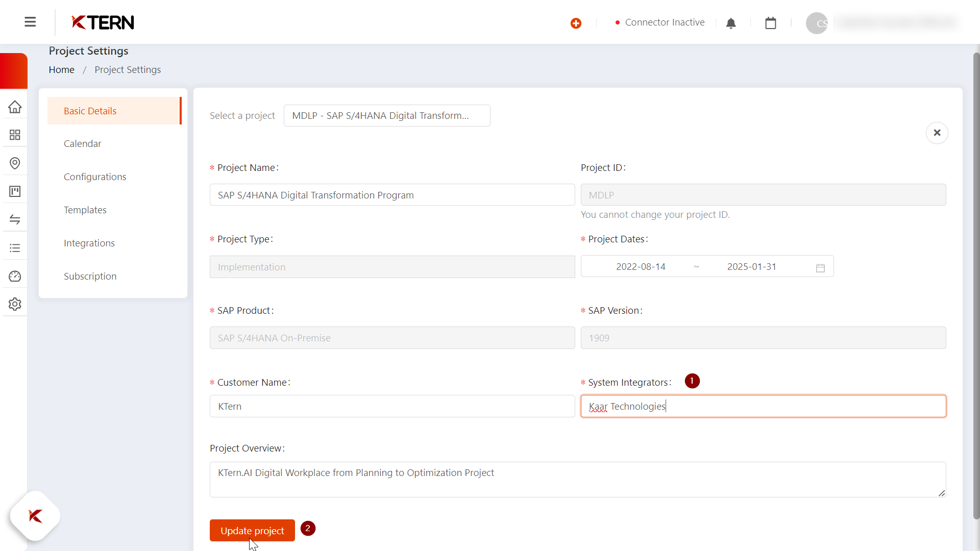The height and width of the screenshot is (551, 980).
Task: Click the page vertical scrollbar
Action: coord(976,286)
